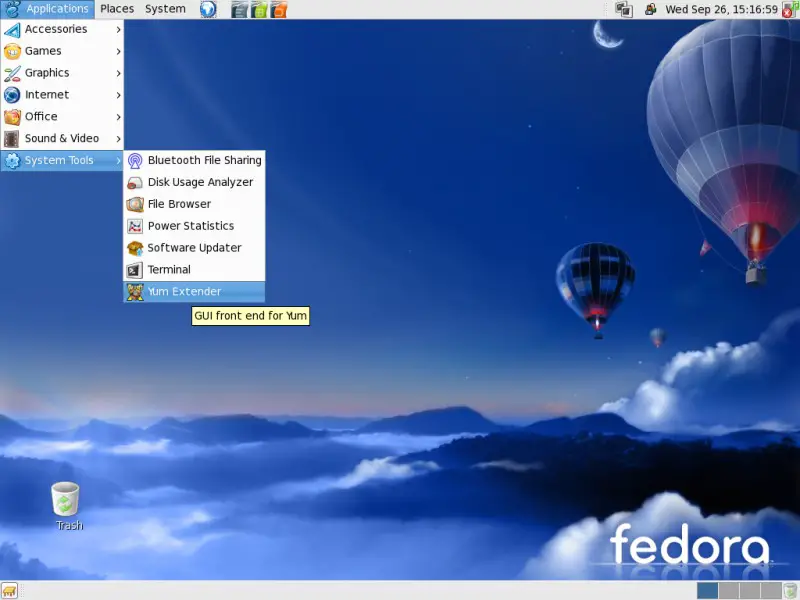Click the Games submenu arrow
The image size is (800, 600).
[118, 52]
